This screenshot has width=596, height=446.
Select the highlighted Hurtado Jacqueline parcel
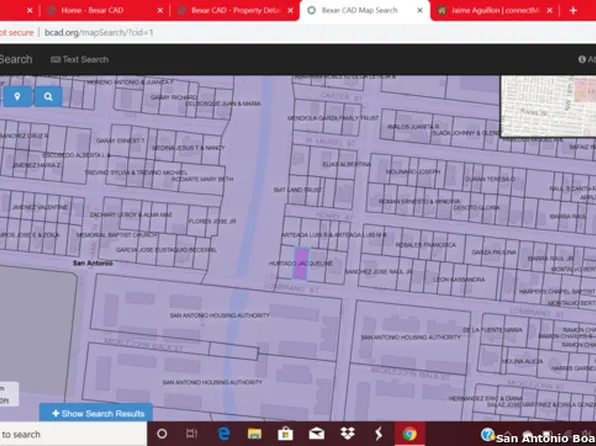point(301,263)
